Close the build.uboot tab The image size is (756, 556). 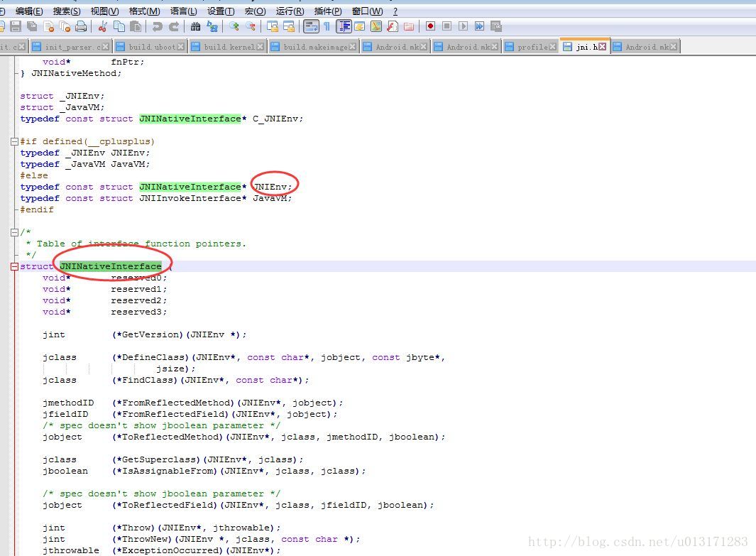(180, 47)
